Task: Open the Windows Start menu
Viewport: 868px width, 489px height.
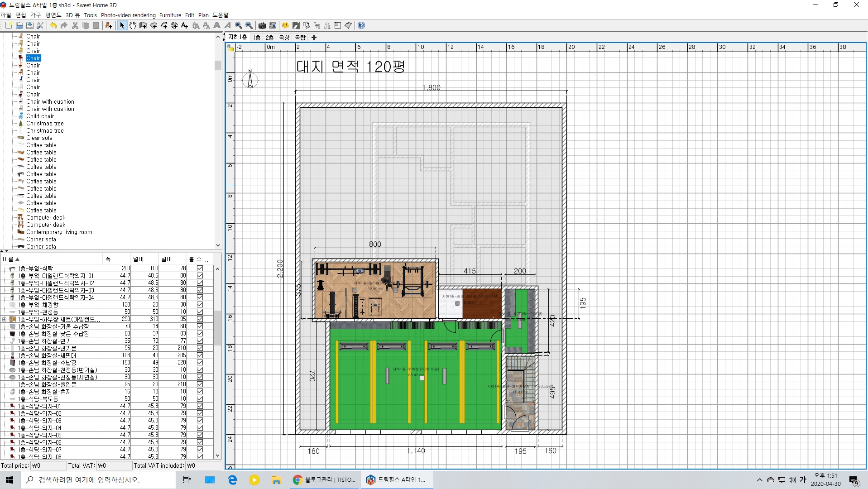Action: pyautogui.click(x=10, y=480)
